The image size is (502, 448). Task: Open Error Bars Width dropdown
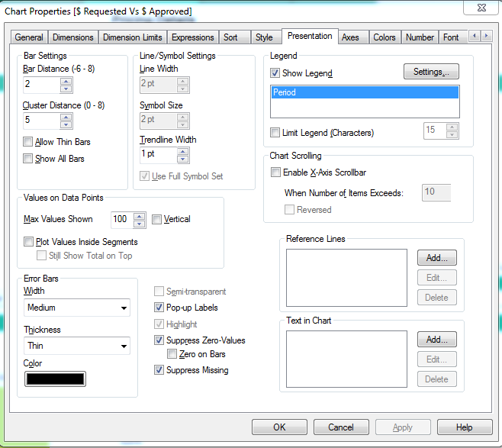[77, 308]
